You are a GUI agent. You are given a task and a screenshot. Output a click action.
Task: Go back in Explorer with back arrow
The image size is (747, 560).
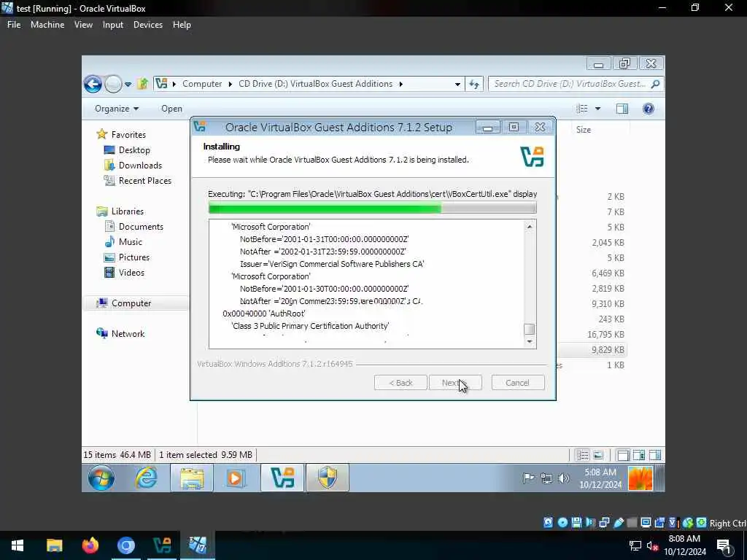pos(93,85)
